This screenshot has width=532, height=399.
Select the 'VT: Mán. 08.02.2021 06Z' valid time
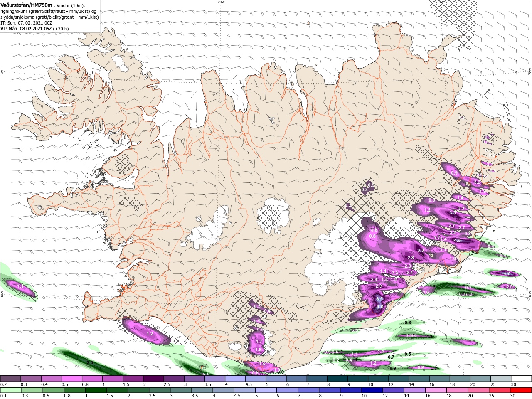pos(26,29)
